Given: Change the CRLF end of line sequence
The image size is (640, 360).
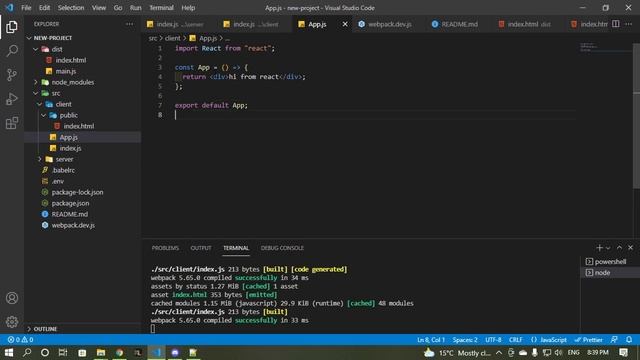Looking at the screenshot, I should (516, 340).
